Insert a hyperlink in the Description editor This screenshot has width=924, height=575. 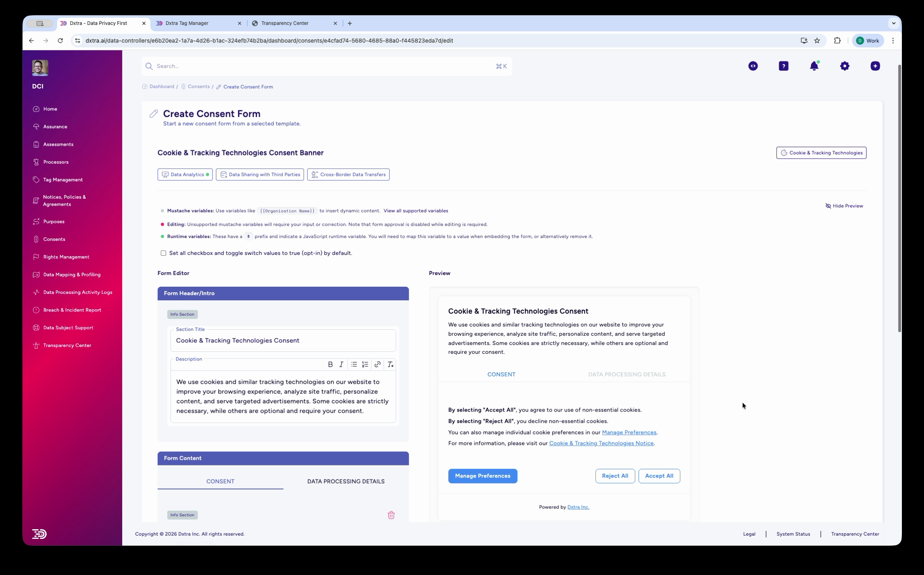tap(377, 364)
